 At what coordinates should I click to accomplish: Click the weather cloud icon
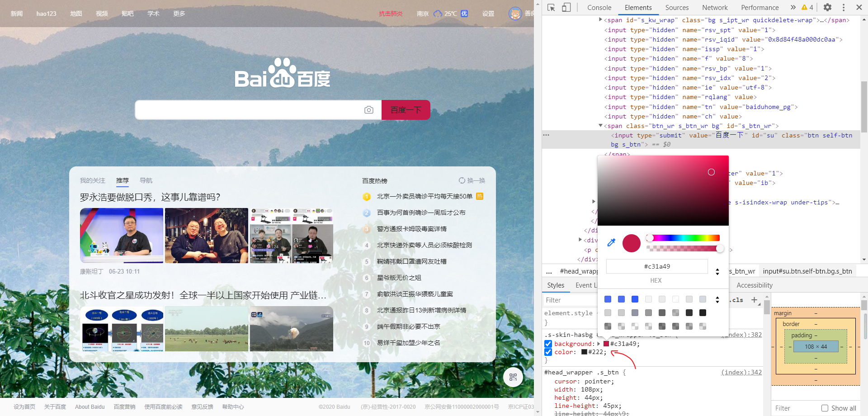pos(438,14)
